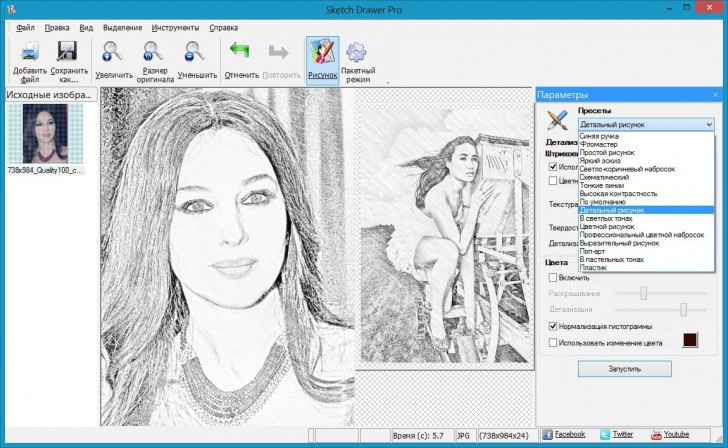Click the green Отменить undo arrow
This screenshot has width=728, height=448.
(240, 51)
